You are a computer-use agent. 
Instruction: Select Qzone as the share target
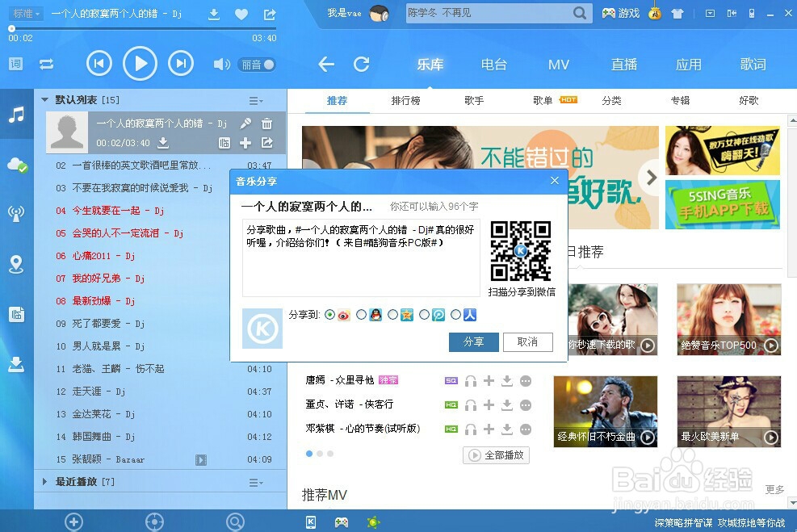pyautogui.click(x=393, y=315)
